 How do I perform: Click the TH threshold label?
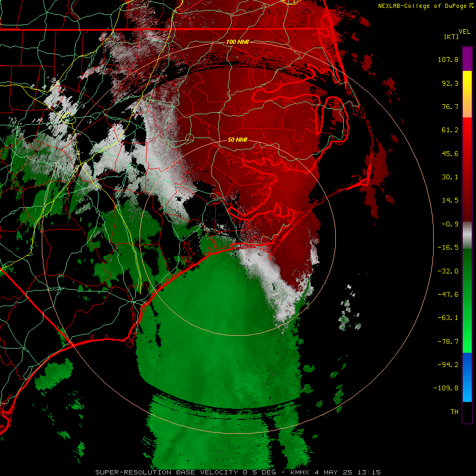[454, 411]
